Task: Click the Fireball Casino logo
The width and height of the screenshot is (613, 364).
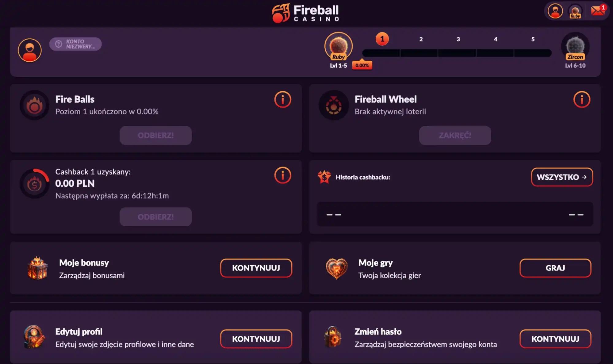Action: 306,13
